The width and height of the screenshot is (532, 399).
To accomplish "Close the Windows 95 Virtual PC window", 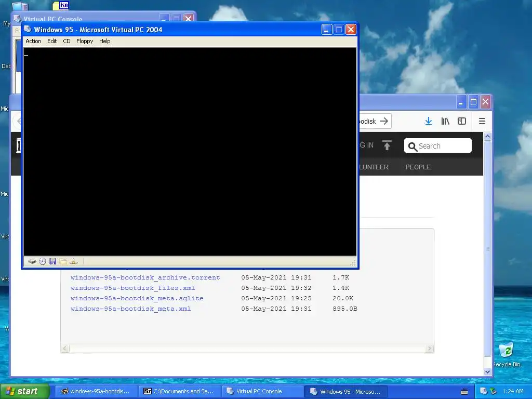I will click(x=351, y=30).
